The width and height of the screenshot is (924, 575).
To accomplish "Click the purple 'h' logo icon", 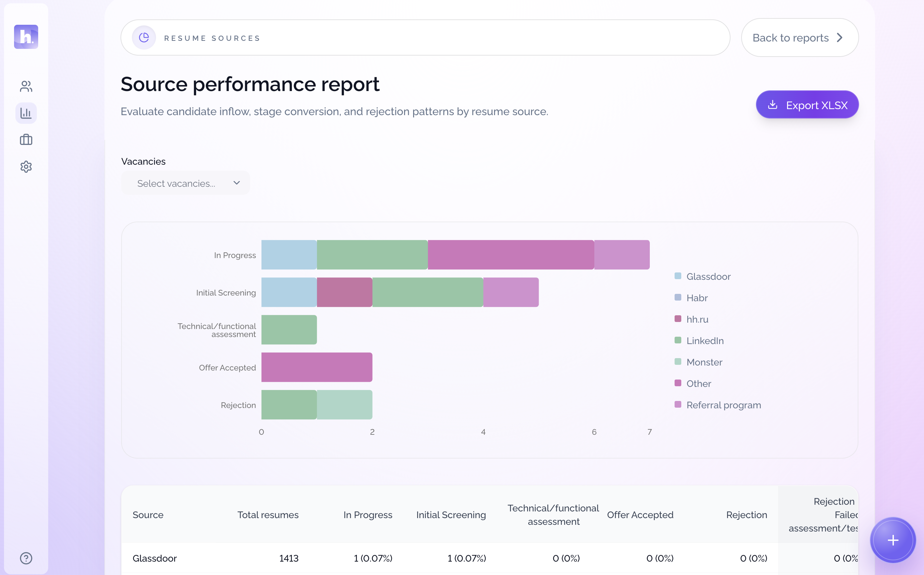I will (x=26, y=37).
